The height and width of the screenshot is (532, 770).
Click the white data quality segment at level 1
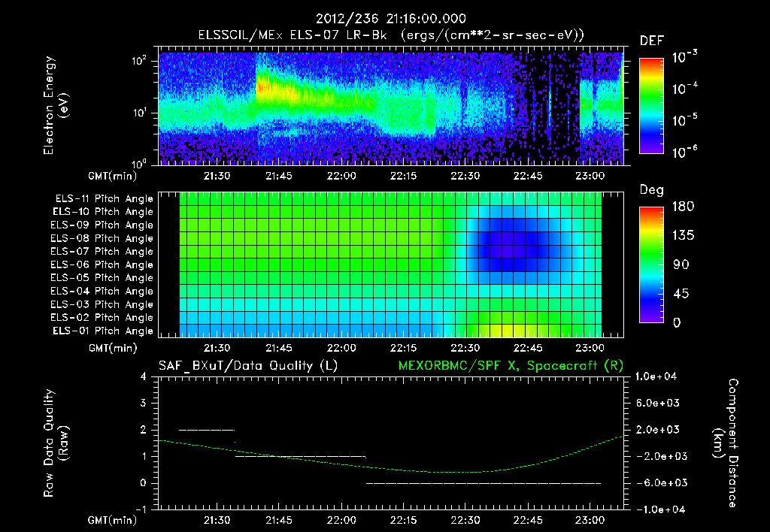click(x=301, y=456)
